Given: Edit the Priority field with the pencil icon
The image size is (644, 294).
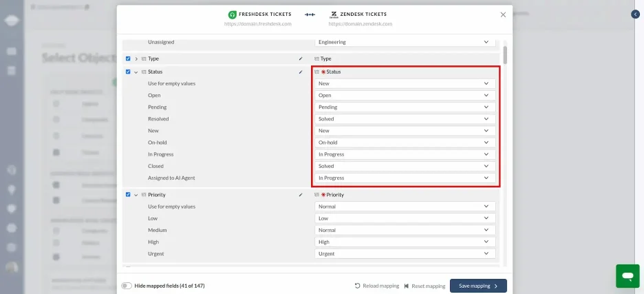Looking at the screenshot, I should (x=301, y=194).
